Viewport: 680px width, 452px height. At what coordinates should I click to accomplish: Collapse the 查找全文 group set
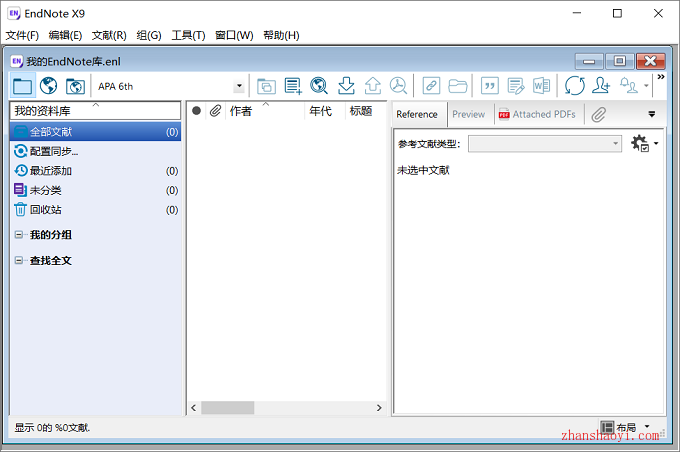19,260
